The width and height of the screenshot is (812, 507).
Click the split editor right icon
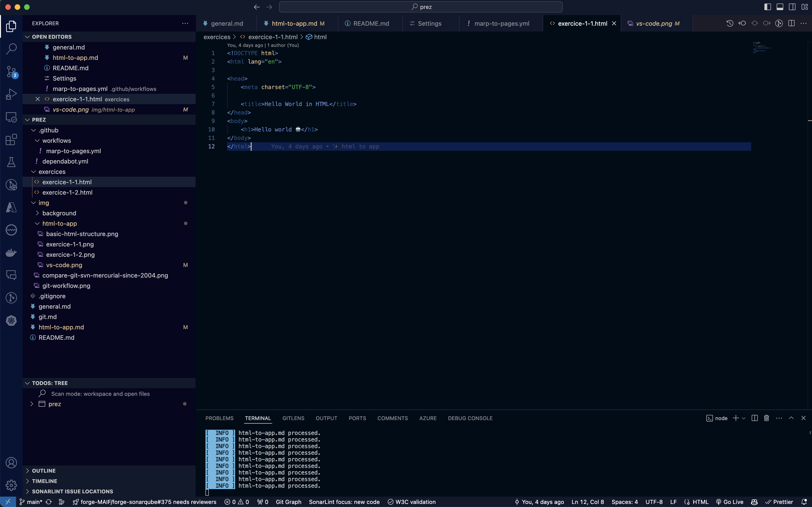791,24
